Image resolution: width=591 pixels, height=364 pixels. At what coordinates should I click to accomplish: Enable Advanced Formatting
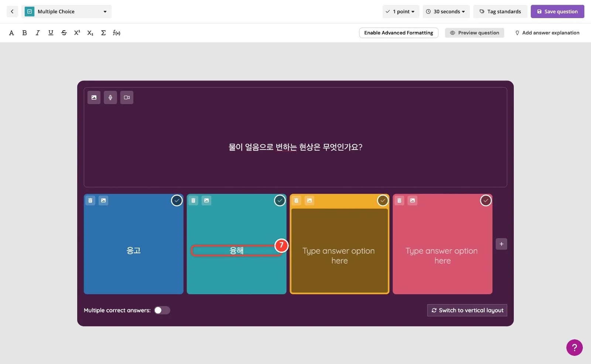399,33
